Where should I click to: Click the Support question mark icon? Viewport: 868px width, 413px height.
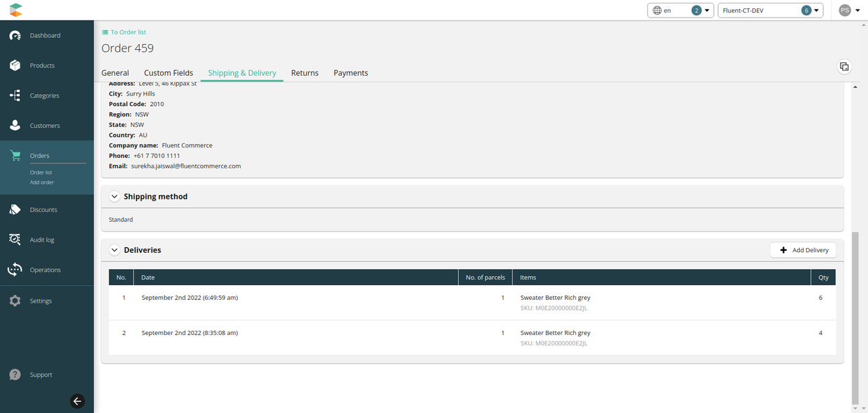coord(15,374)
